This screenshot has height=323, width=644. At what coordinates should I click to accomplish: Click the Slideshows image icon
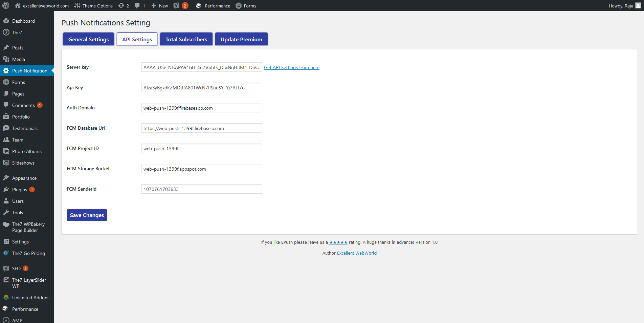(x=6, y=163)
